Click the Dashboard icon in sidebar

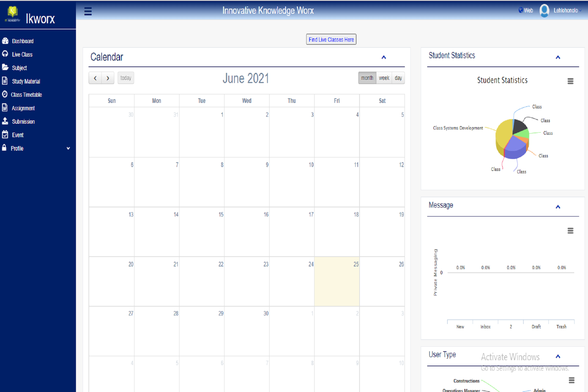point(5,41)
